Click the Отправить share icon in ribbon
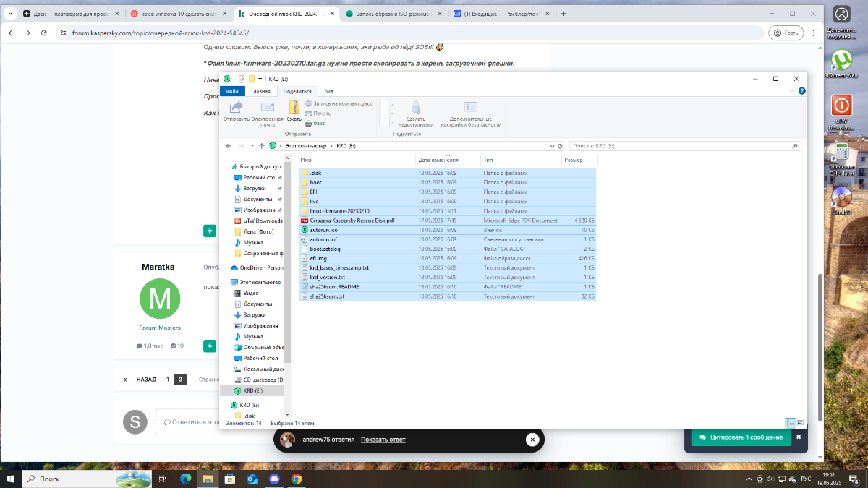Viewport: 868px width, 488px height. (x=236, y=109)
